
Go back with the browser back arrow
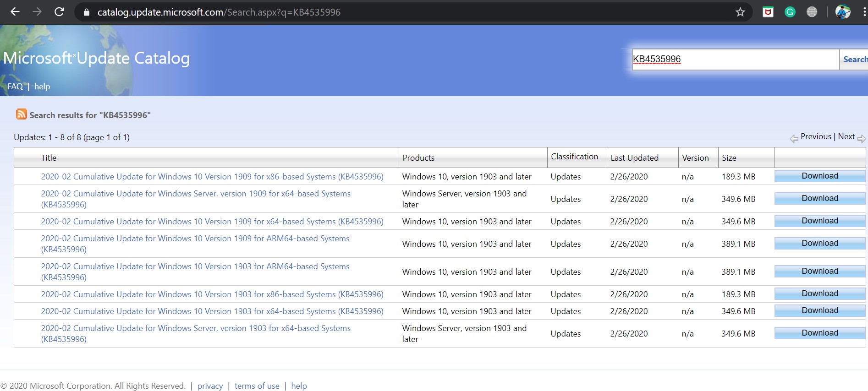click(15, 12)
